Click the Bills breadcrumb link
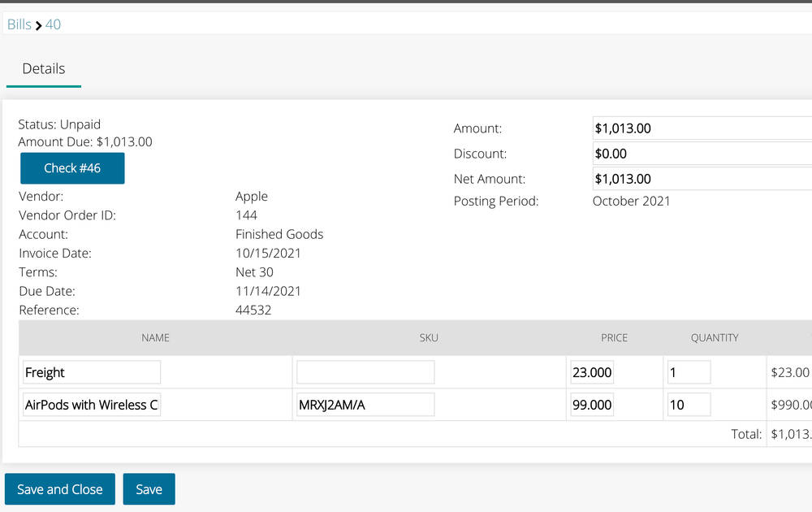The height and width of the screenshot is (512, 812). pos(19,24)
